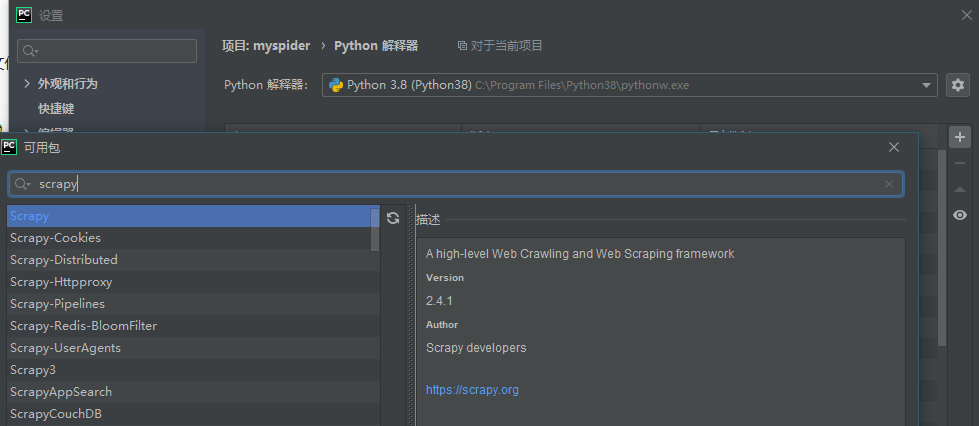Clear the scrapy search using the X icon
This screenshot has height=426, width=979.
[x=888, y=184]
